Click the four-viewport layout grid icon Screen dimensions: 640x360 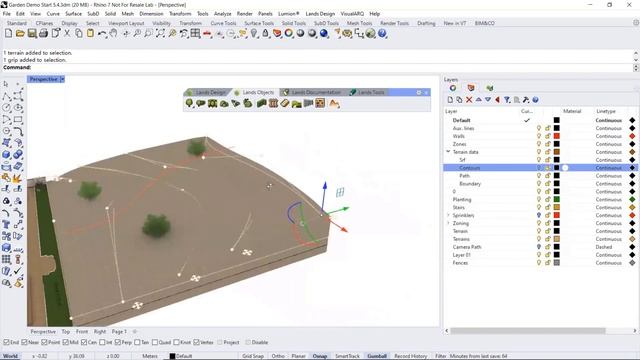(196, 33)
